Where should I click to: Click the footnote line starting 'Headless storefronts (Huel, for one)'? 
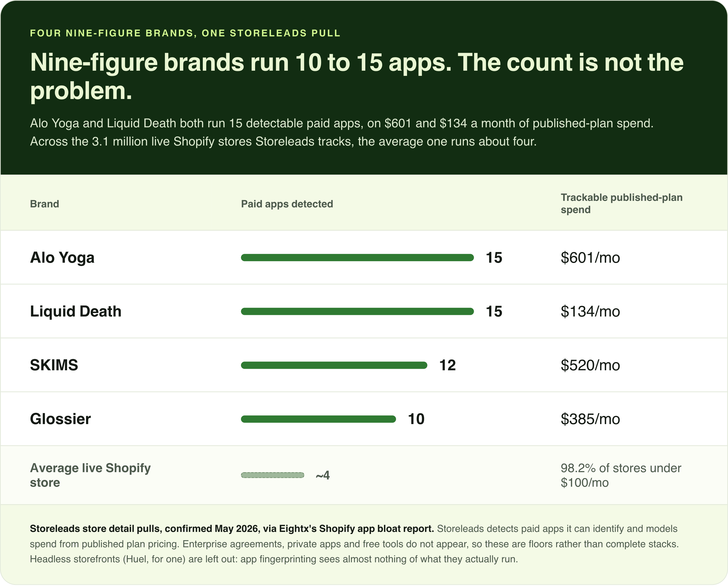pyautogui.click(x=274, y=559)
